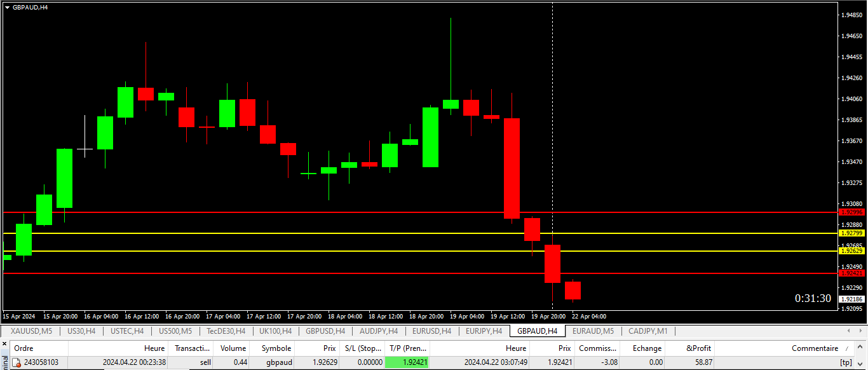Click the red 1.92996 price level label
The image size is (868, 370).
click(851, 212)
